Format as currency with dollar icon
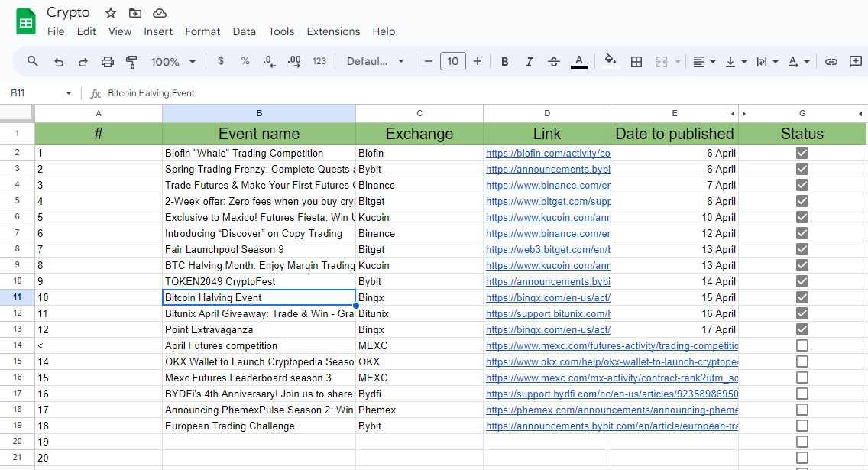This screenshot has height=470, width=868. [221, 61]
